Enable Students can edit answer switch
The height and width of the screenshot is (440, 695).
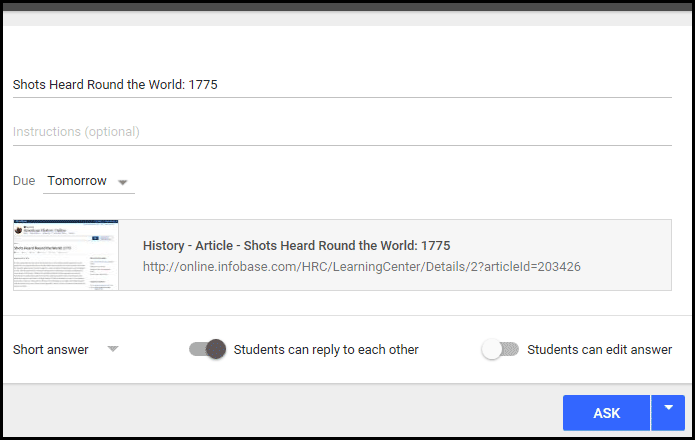point(500,349)
